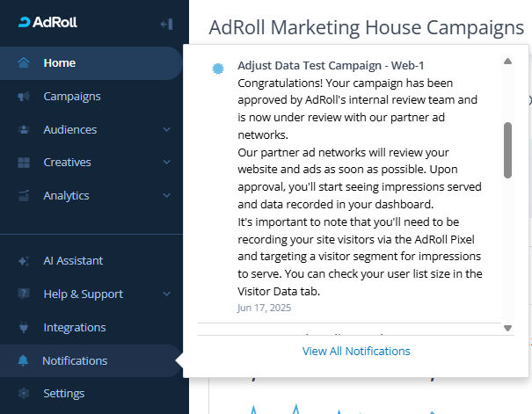This screenshot has height=414, width=532.
Task: Click the Notifications bell icon
Action: pos(24,361)
